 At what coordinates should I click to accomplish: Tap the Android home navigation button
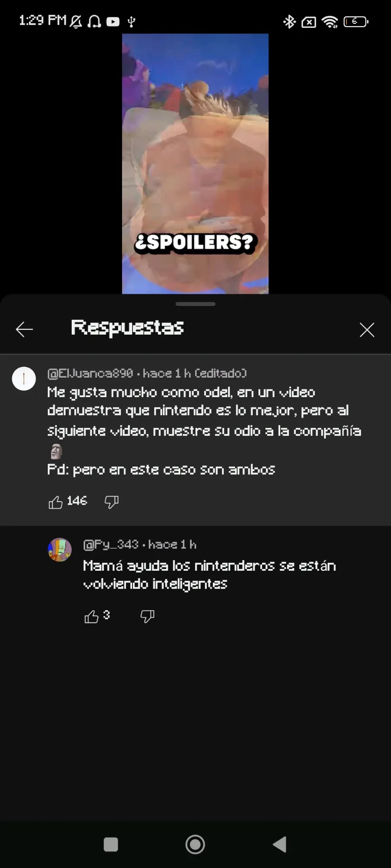click(x=195, y=844)
